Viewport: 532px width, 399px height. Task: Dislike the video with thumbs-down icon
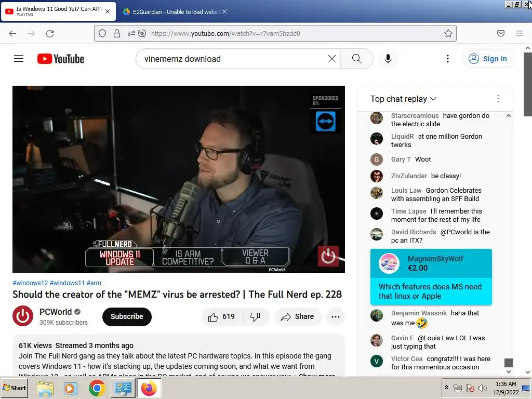click(x=255, y=316)
